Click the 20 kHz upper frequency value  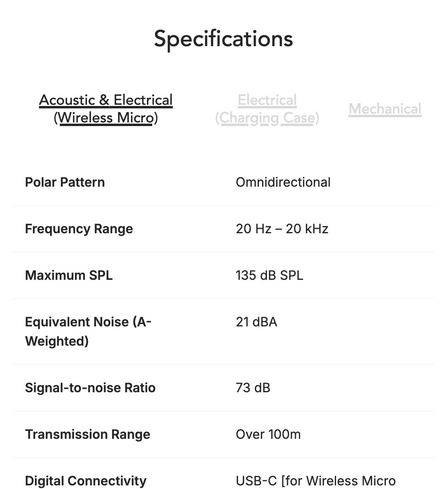[x=307, y=229]
